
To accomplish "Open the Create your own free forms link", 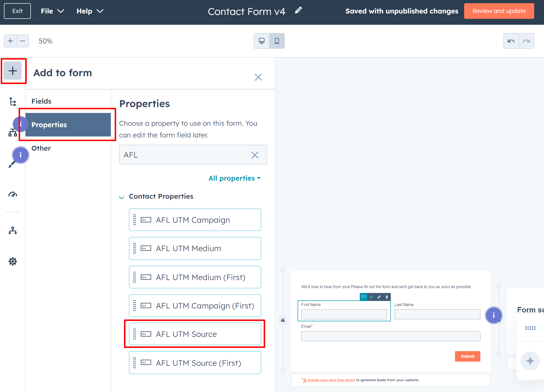I will [331, 380].
